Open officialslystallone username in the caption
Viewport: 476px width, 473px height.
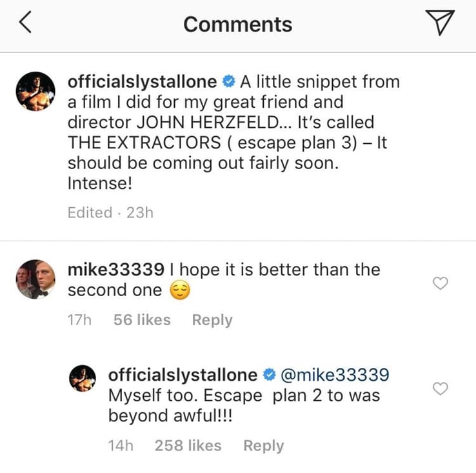142,82
